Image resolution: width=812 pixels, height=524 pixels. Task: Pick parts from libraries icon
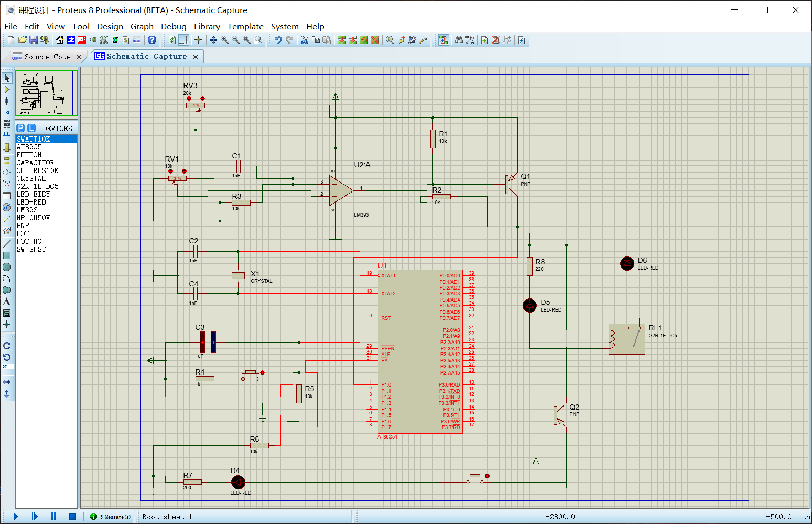pyautogui.click(x=390, y=40)
